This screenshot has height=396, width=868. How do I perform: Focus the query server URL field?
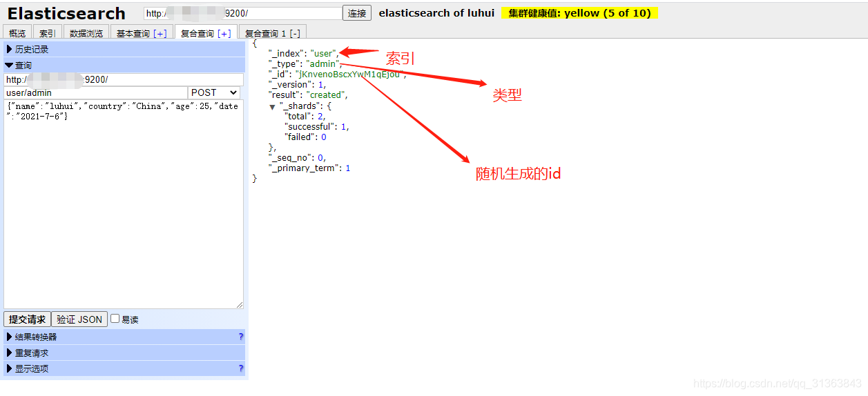124,79
